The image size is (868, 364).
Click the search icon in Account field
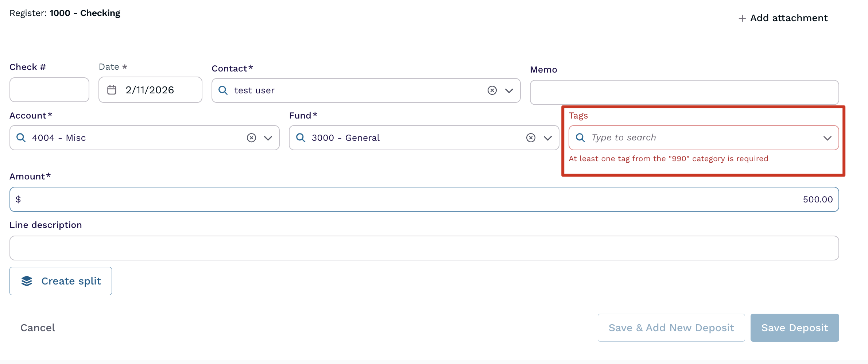(21, 138)
